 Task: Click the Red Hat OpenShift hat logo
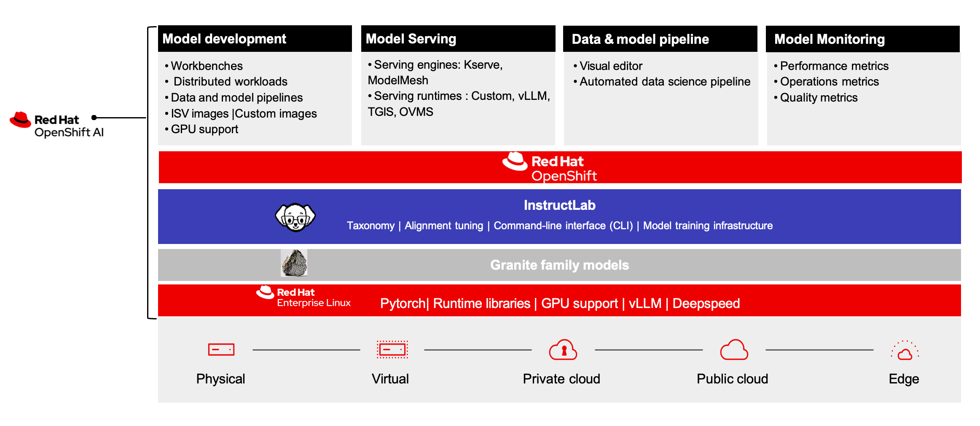515,161
